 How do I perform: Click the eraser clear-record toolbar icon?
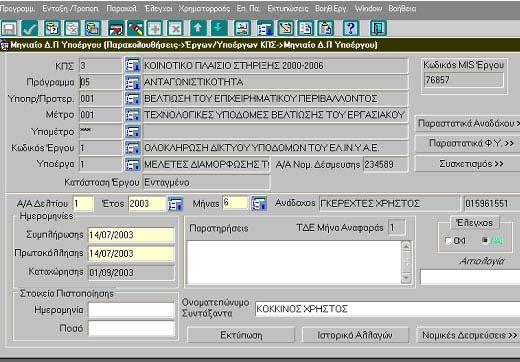tap(135, 28)
